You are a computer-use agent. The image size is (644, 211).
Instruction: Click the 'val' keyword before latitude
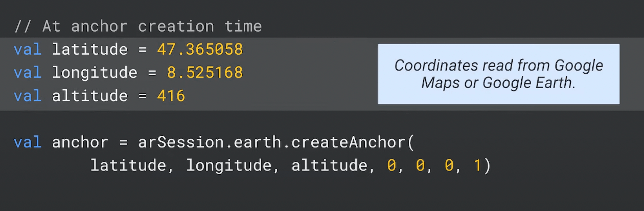click(x=28, y=50)
